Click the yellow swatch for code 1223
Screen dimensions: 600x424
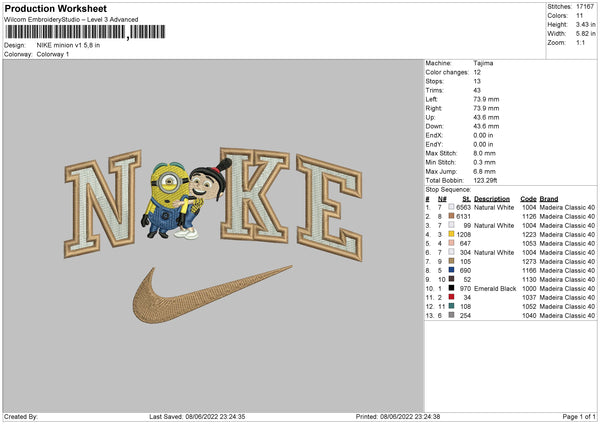click(x=452, y=234)
